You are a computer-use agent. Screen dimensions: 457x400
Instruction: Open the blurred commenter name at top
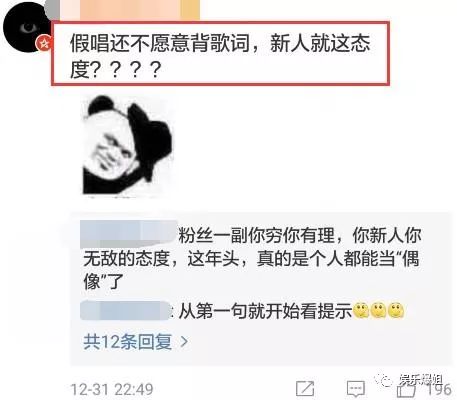tap(130, 10)
